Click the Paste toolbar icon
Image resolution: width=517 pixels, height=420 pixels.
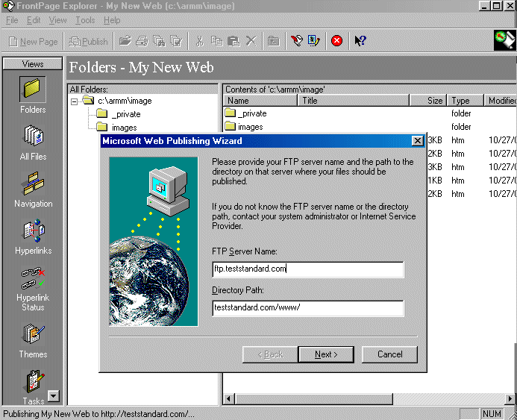[x=234, y=41]
